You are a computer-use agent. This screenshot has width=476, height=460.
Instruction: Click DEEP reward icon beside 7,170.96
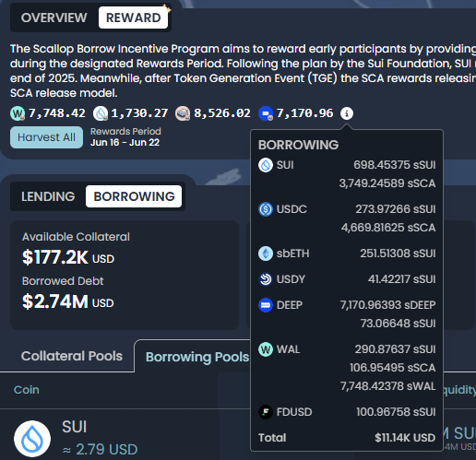click(x=266, y=113)
